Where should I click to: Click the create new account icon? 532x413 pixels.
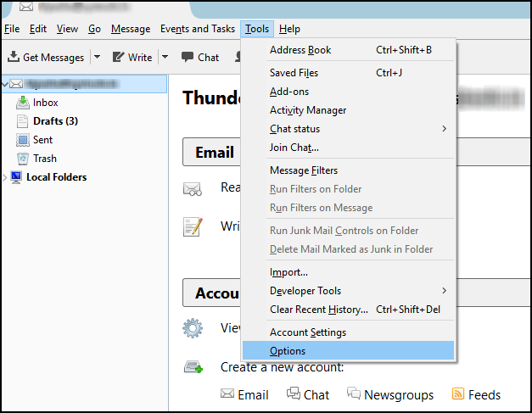pyautogui.click(x=193, y=367)
